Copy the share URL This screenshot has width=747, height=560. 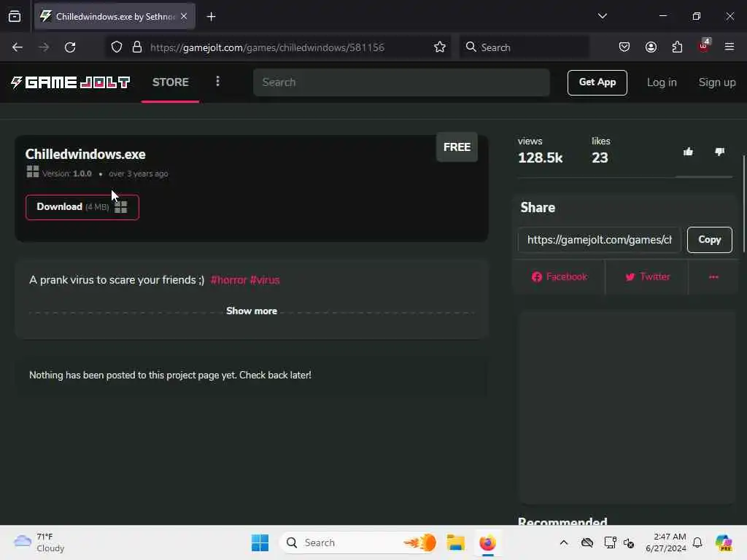coord(709,239)
